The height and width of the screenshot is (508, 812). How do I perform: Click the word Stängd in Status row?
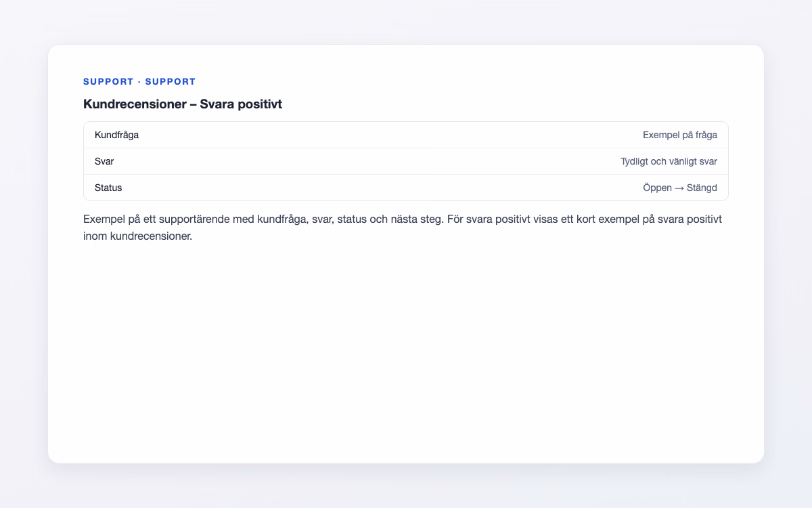point(702,188)
